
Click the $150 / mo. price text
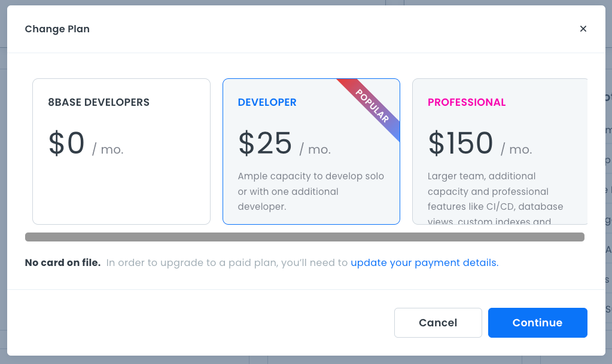(x=480, y=145)
